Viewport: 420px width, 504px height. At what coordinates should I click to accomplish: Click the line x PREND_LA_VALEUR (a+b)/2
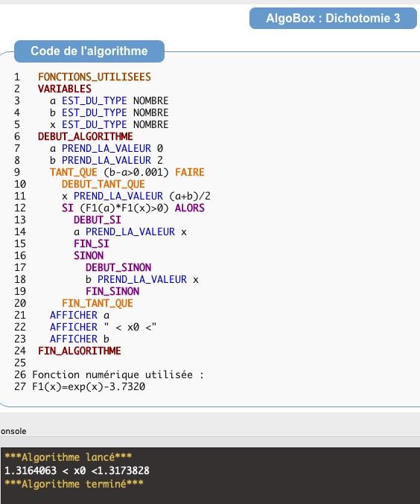coord(136,196)
